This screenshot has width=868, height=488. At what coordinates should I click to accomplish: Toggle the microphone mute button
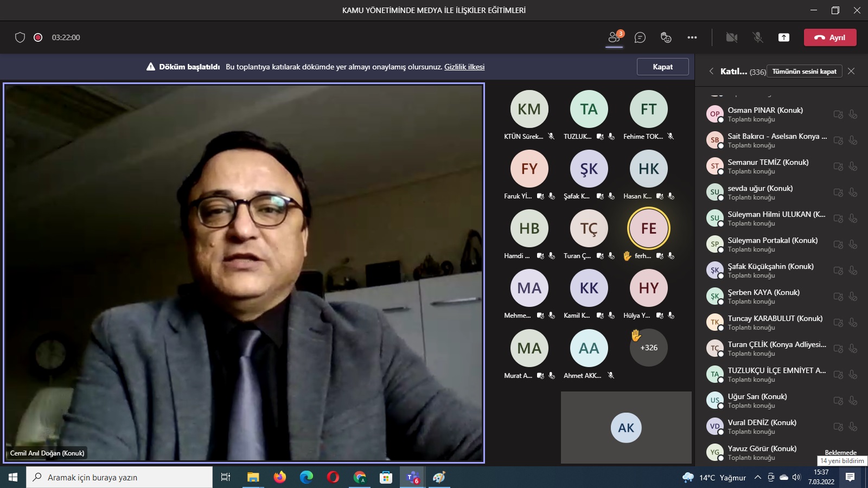click(x=758, y=37)
